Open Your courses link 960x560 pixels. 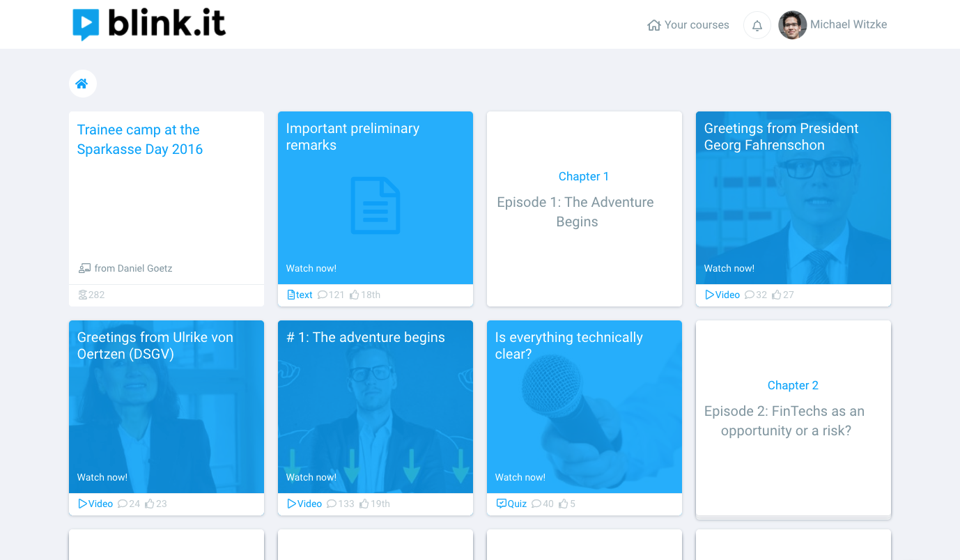pos(688,25)
